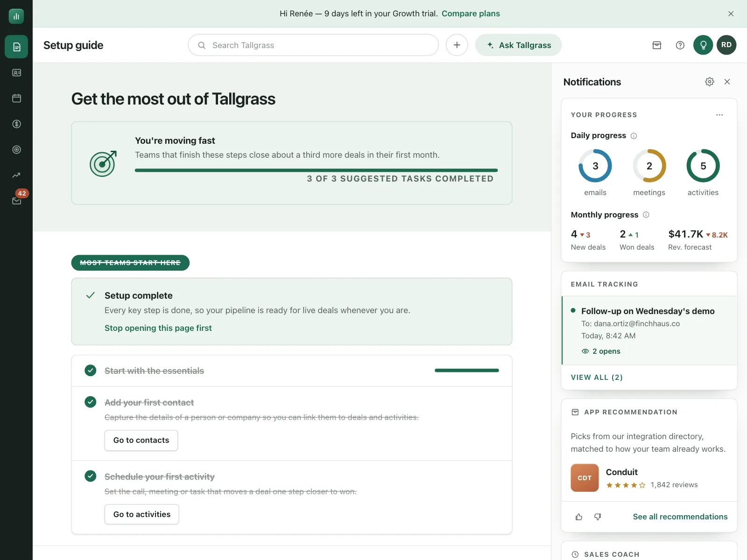Screen dimensions: 747x560
Task: Click the Conduit star rating
Action: coord(626,485)
